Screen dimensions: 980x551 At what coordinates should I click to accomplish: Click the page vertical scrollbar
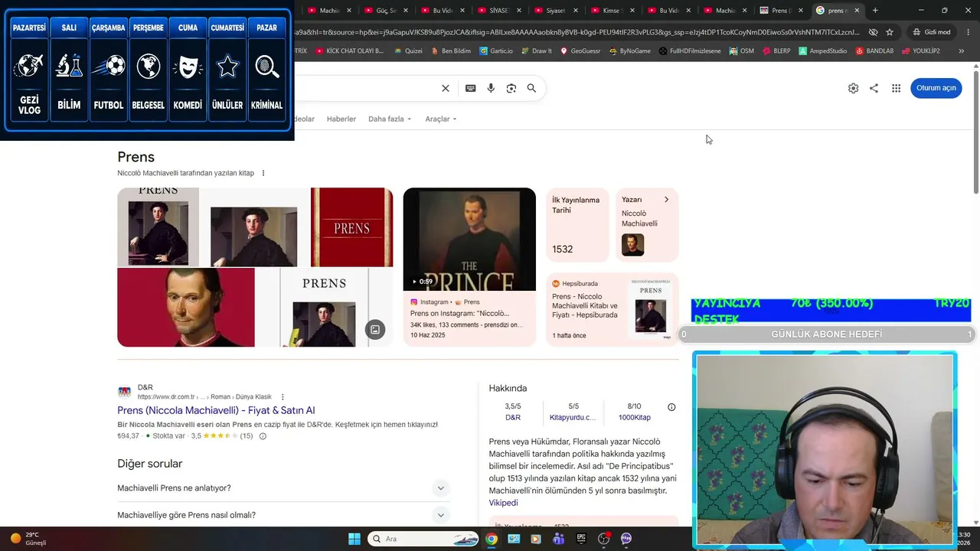[x=976, y=132]
